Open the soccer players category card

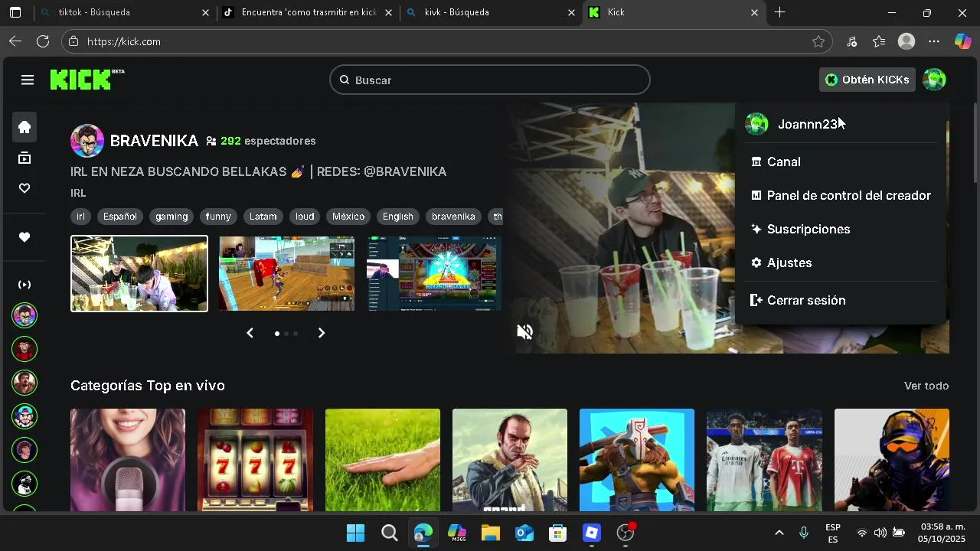[764, 459]
